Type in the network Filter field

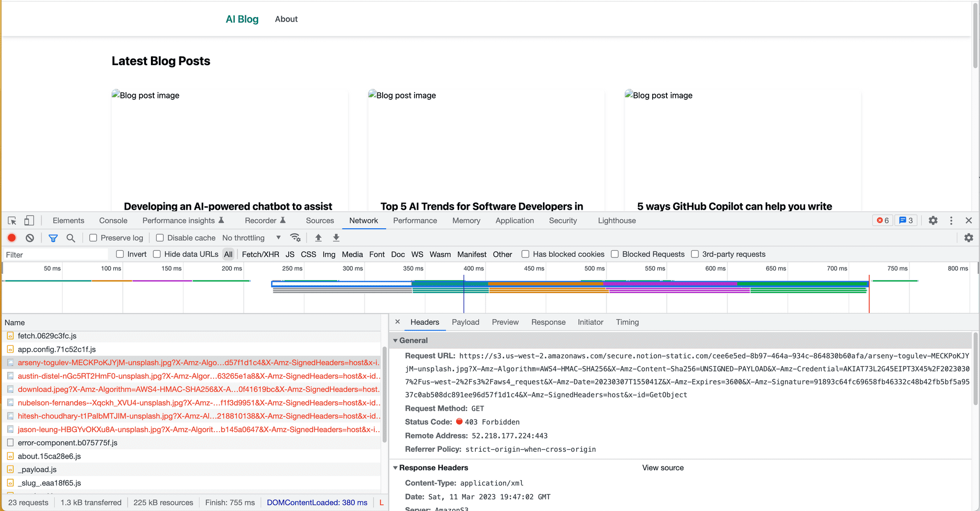click(x=55, y=254)
